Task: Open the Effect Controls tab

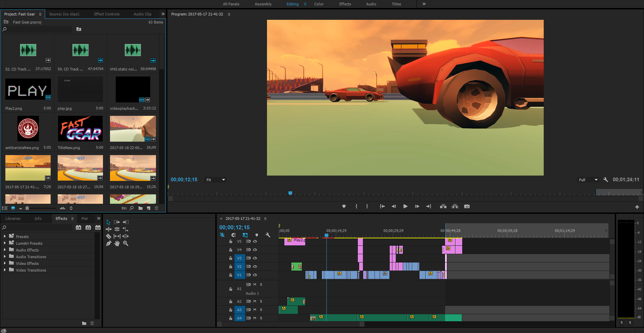Action: click(107, 14)
